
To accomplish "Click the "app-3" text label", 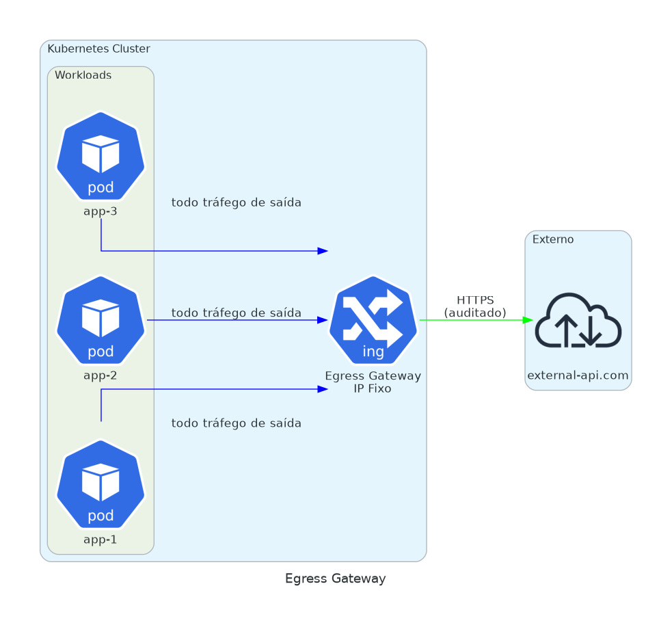I will 100,211.
